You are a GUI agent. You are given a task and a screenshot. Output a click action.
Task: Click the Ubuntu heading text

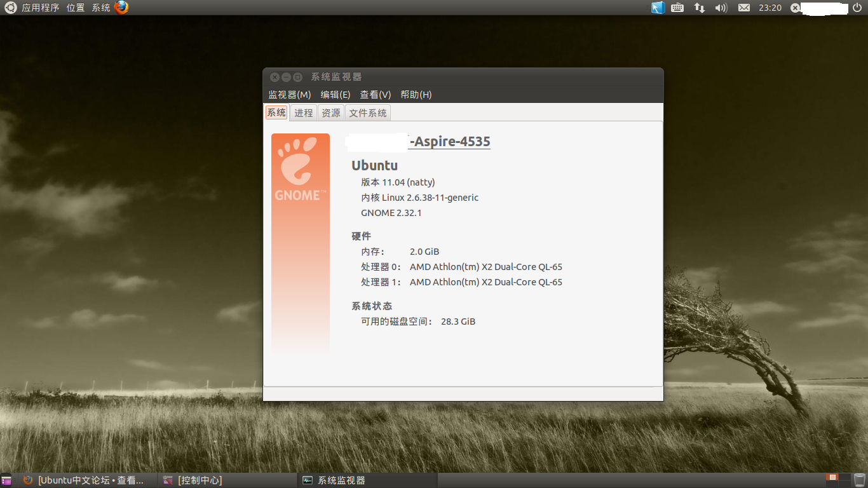pos(375,165)
